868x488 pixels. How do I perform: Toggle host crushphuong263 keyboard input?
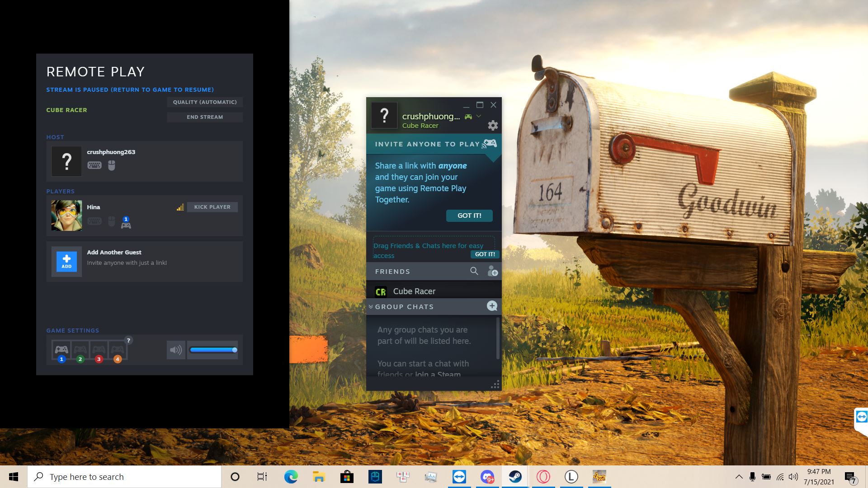[x=94, y=165]
